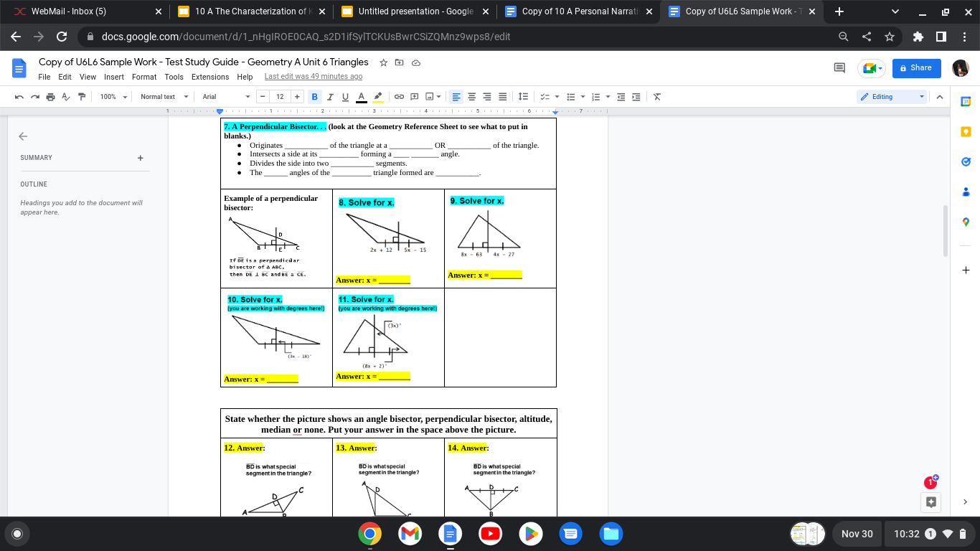
Task: Open Google Maps in side panel
Action: tap(966, 222)
